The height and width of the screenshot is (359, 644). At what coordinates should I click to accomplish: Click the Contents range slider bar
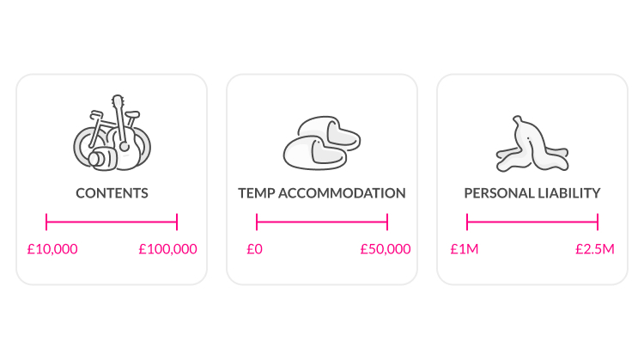point(112,222)
